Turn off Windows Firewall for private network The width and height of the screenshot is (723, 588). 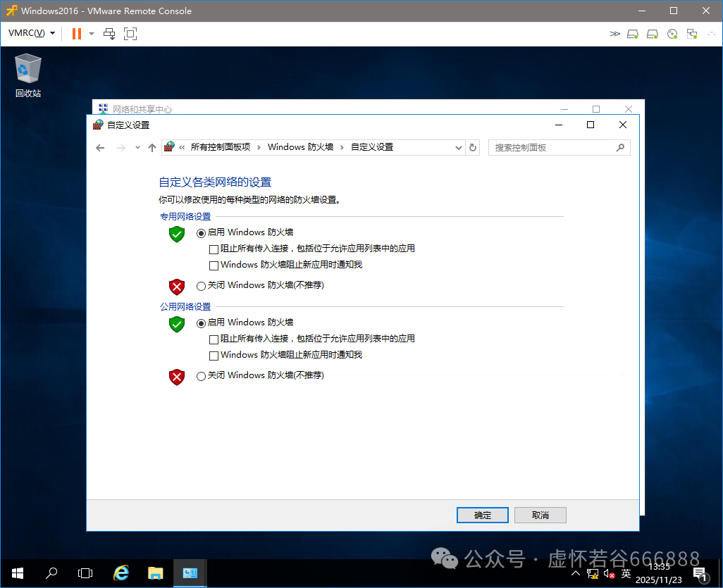[x=201, y=286]
